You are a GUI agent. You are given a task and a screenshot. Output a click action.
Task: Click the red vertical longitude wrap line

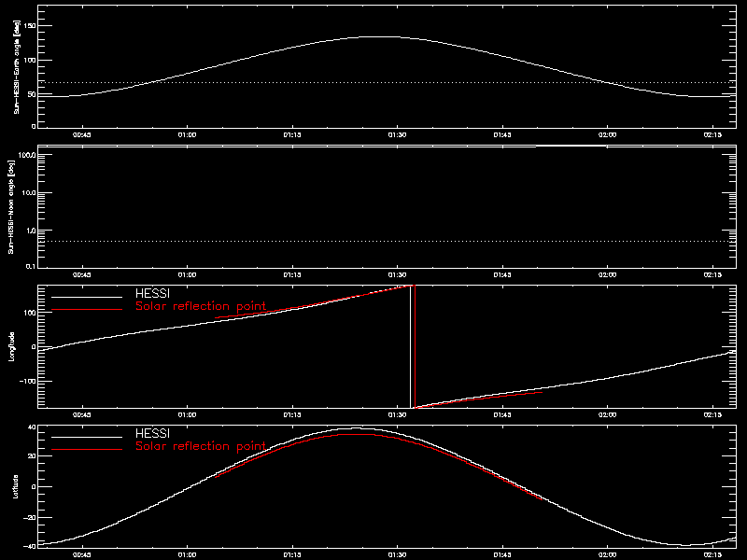tap(415, 346)
